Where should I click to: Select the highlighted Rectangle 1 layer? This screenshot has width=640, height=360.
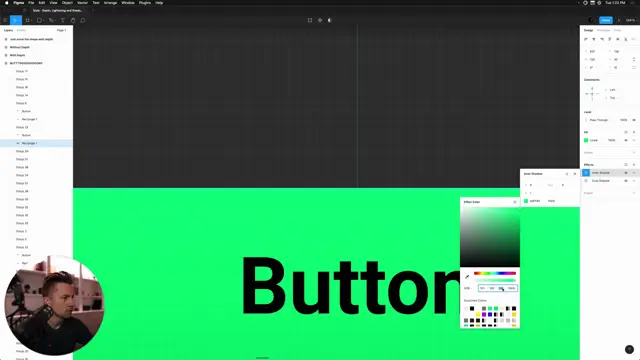(36, 143)
